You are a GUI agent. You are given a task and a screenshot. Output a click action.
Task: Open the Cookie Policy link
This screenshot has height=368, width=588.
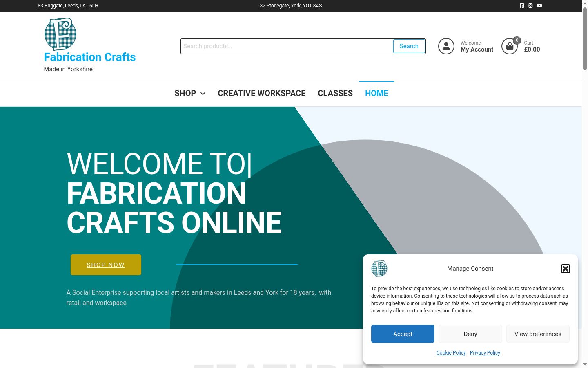451,353
